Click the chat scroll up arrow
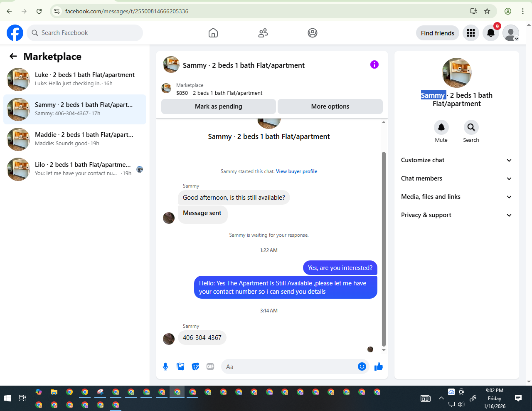 (x=384, y=122)
